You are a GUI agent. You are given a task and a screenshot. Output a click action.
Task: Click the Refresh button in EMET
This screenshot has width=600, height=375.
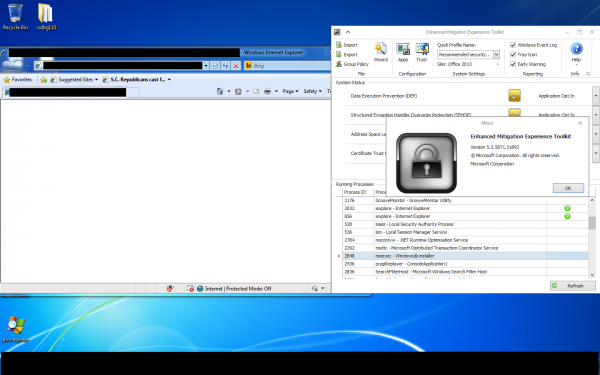[x=573, y=286]
